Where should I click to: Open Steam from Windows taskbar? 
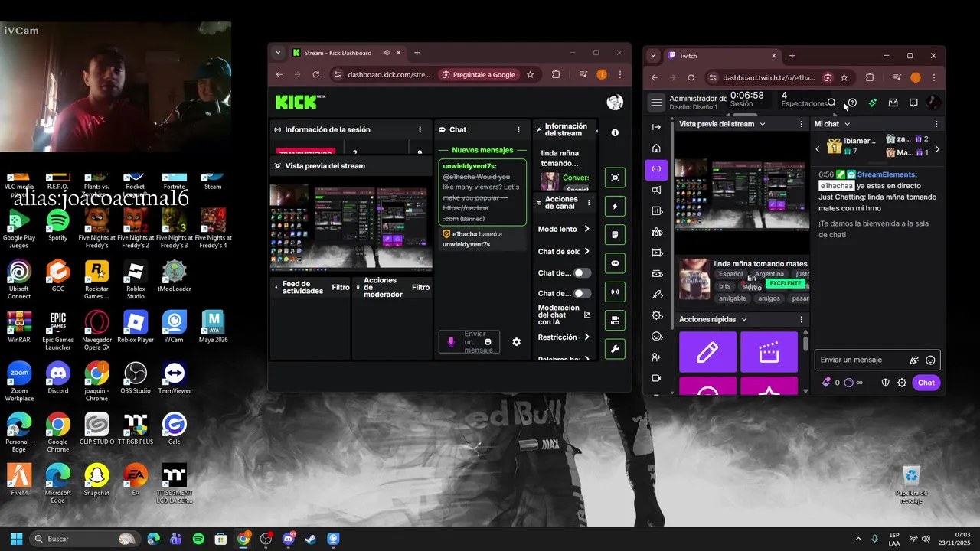tap(311, 539)
